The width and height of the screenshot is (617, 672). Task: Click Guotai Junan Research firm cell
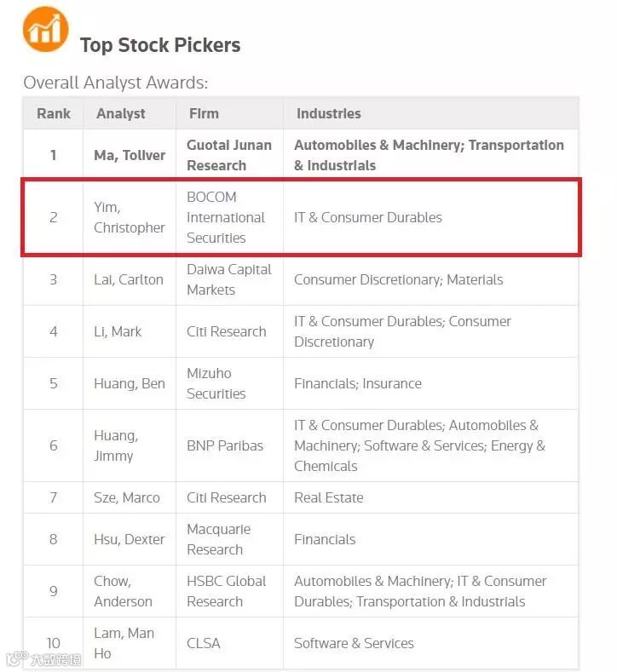pos(228,155)
